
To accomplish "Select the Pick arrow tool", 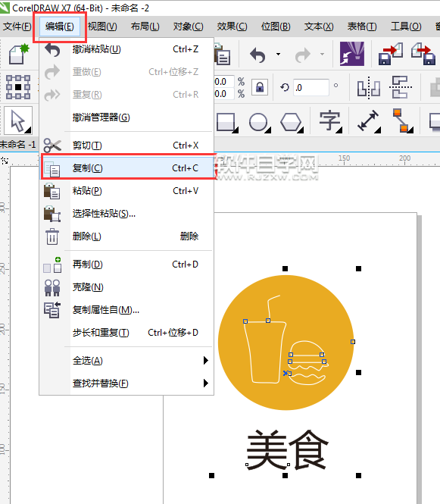I will 18,121.
